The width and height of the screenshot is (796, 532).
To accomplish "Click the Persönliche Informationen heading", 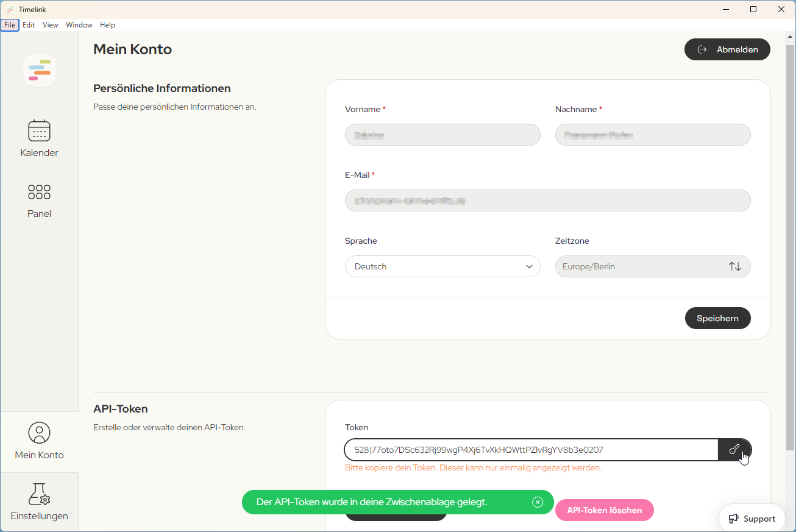I will [x=162, y=88].
